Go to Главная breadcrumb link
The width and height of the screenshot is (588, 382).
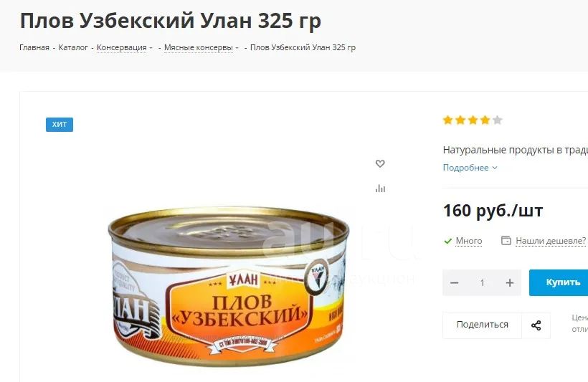click(34, 47)
